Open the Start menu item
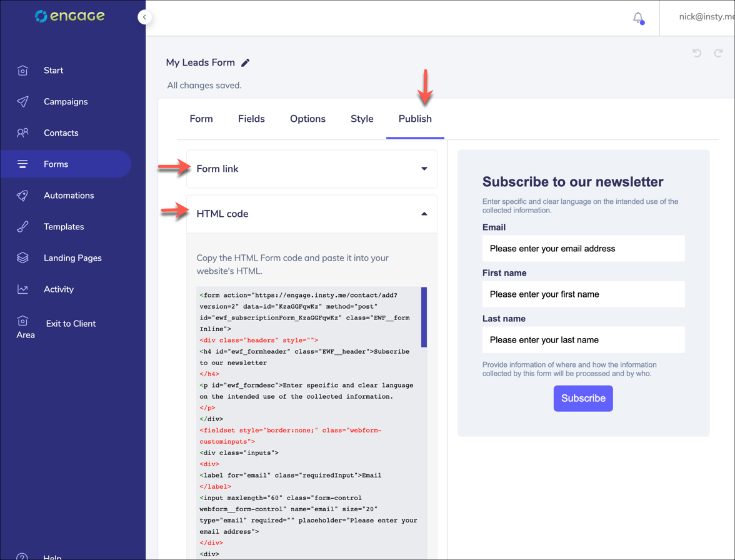Image resolution: width=735 pixels, height=560 pixels. [54, 70]
